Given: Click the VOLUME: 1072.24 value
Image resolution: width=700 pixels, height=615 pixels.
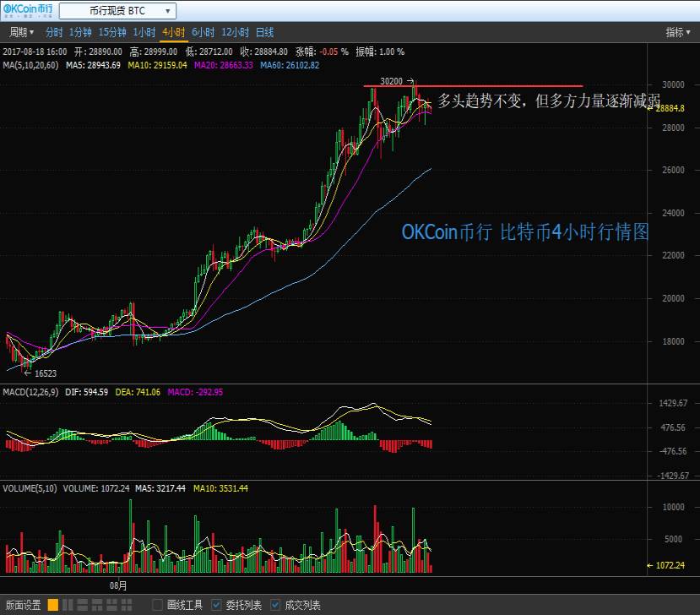Looking at the screenshot, I should pos(96,488).
